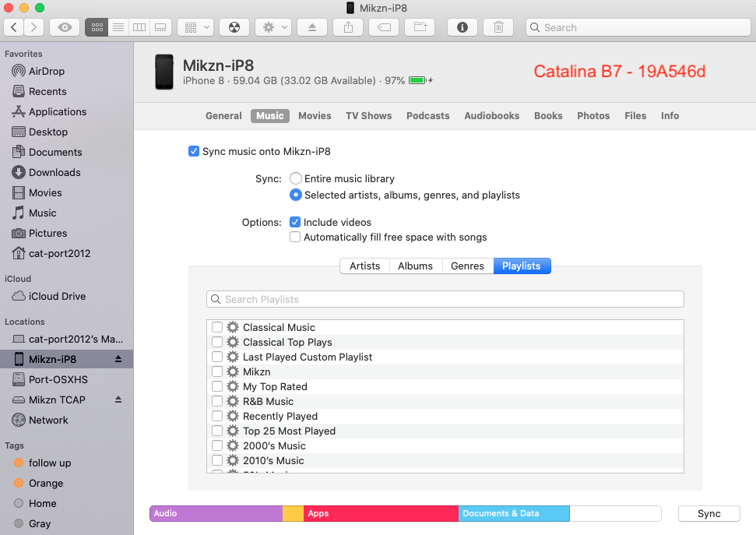Viewport: 756px width, 535px height.
Task: Switch to the Movies tab
Action: 315,116
